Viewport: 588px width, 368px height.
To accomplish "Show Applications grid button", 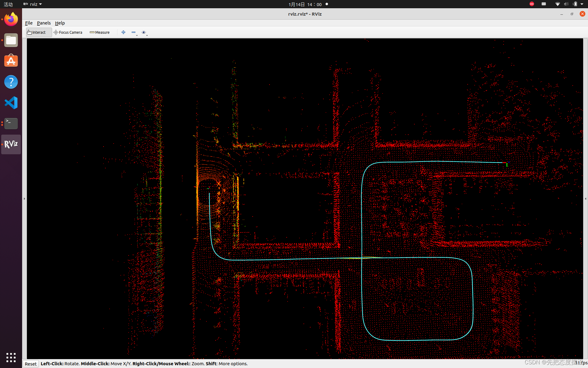I will pos(11,357).
